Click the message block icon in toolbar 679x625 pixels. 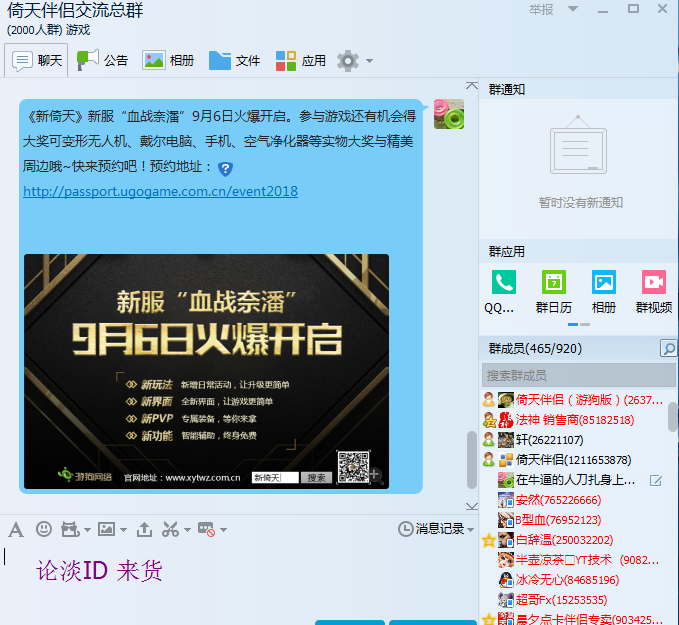207,529
